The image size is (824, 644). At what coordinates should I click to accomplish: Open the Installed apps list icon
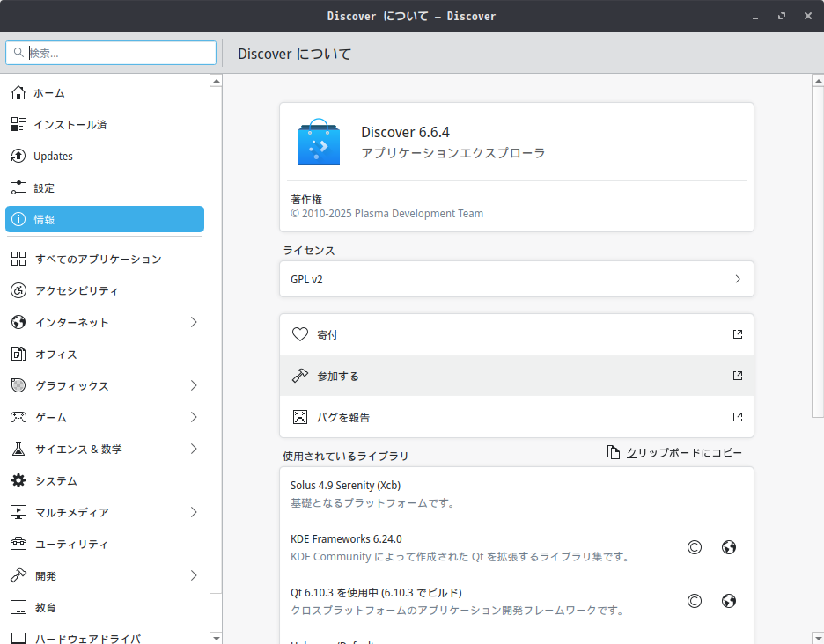[18, 125]
